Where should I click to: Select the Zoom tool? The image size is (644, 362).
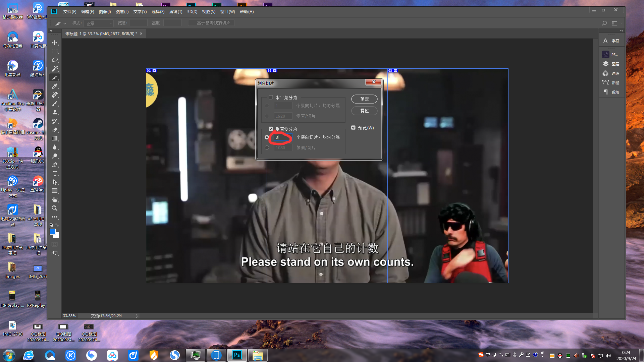coord(55,208)
